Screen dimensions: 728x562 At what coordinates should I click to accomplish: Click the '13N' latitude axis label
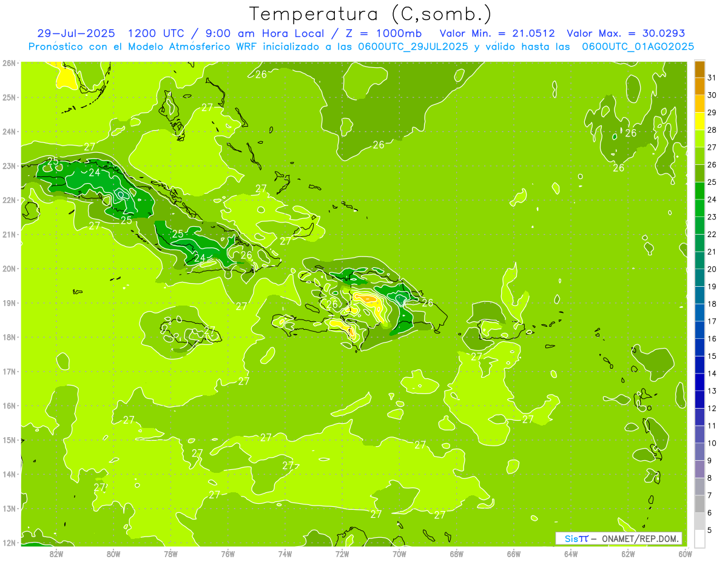(x=9, y=509)
